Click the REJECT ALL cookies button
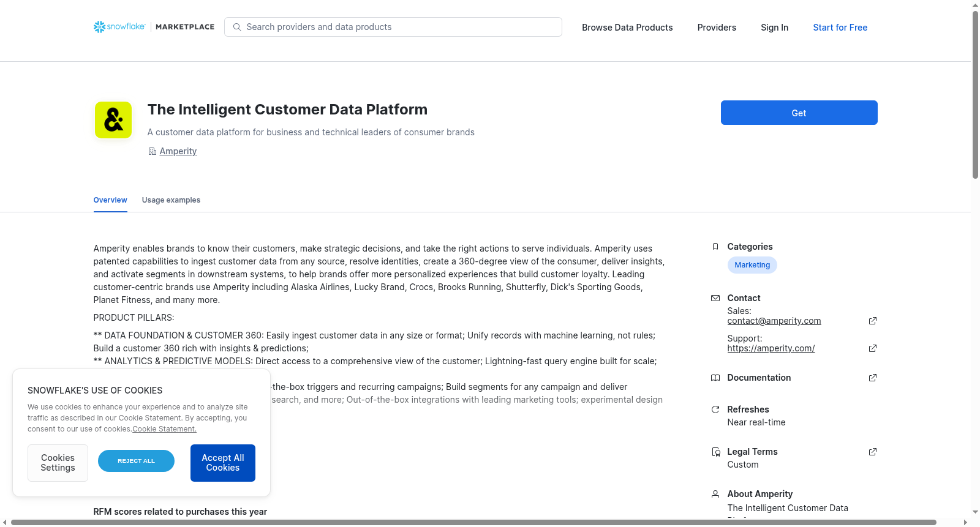The width and height of the screenshot is (980, 527). pos(136,461)
